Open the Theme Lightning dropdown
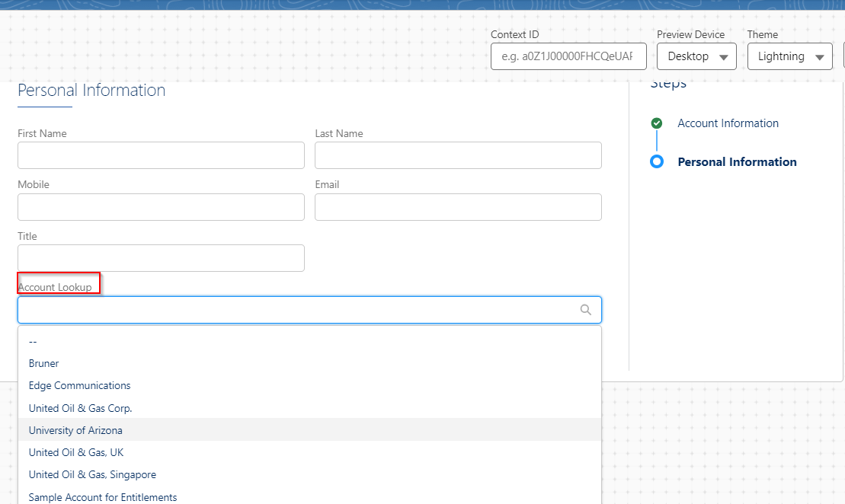 click(x=789, y=56)
